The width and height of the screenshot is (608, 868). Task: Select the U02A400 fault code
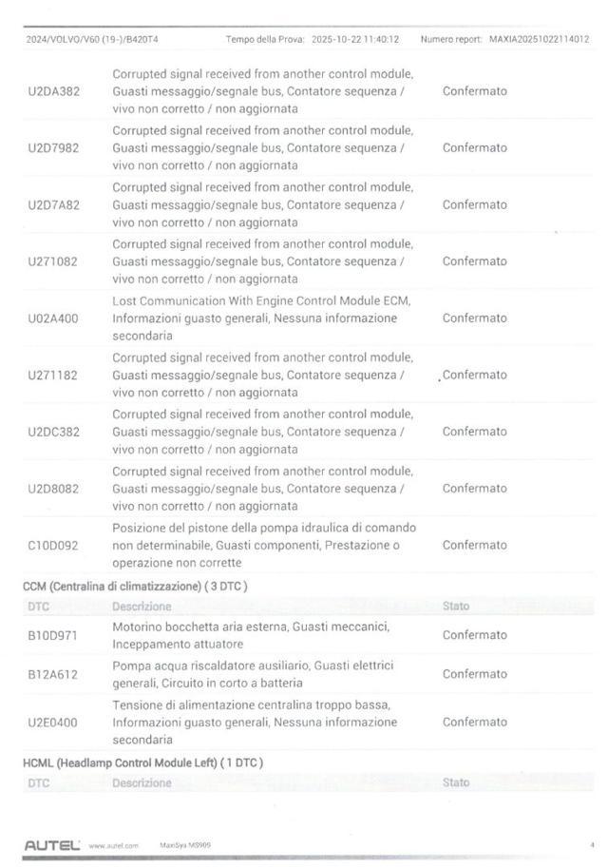pos(53,318)
